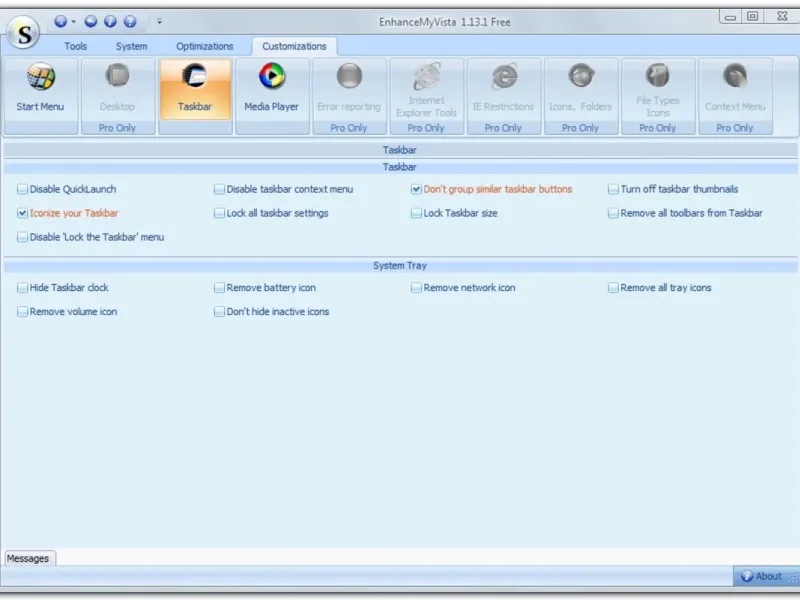Image resolution: width=800 pixels, height=600 pixels.
Task: Open dropdown arrow beside the down-arrow icon
Action: 73,21
